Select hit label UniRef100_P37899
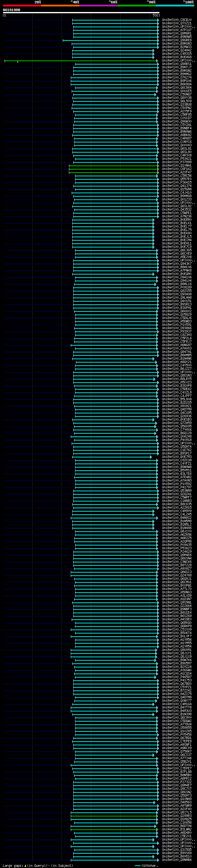This screenshot has height=868, width=197. [176, 162]
